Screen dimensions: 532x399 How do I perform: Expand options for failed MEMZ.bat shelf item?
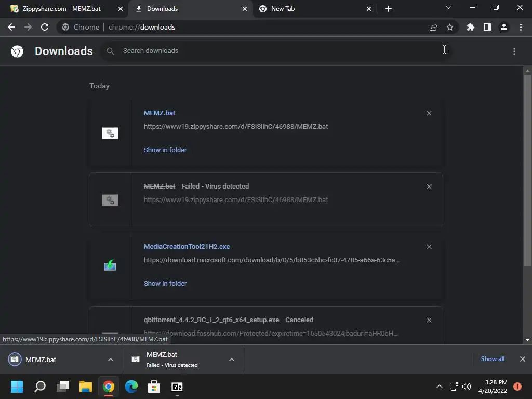click(232, 360)
